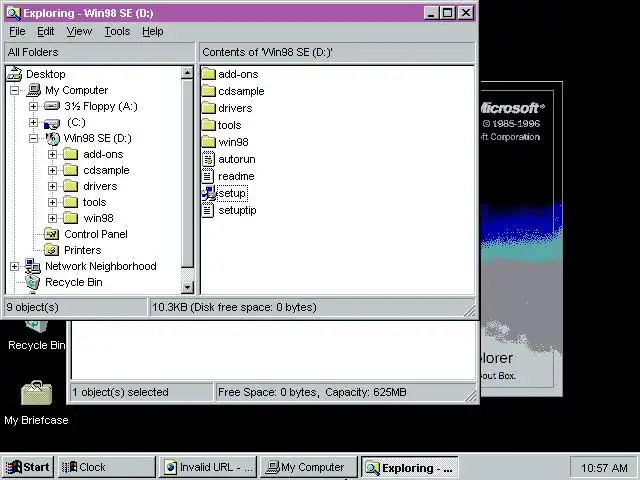Select add-ons folder icon in contents pane
This screenshot has width=640, height=480.
click(209, 74)
